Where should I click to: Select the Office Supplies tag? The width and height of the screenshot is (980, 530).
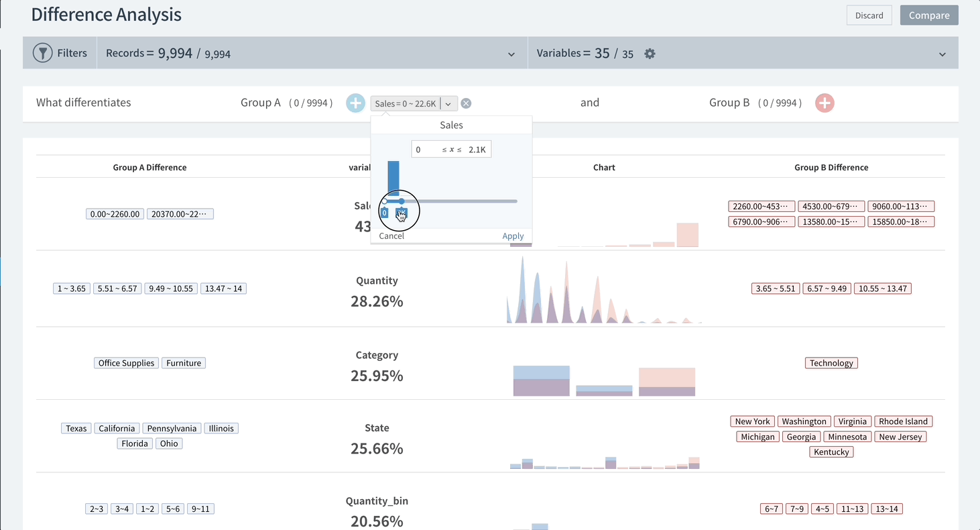[x=126, y=363]
